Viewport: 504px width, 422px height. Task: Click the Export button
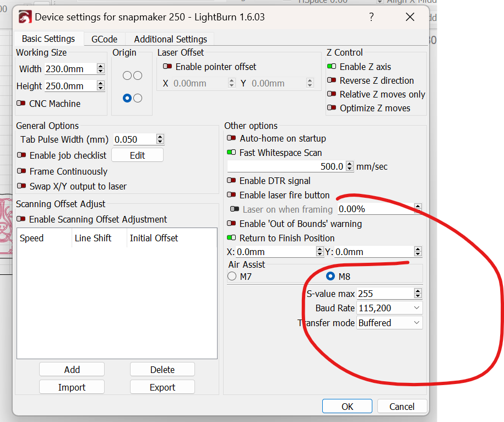pyautogui.click(x=162, y=387)
